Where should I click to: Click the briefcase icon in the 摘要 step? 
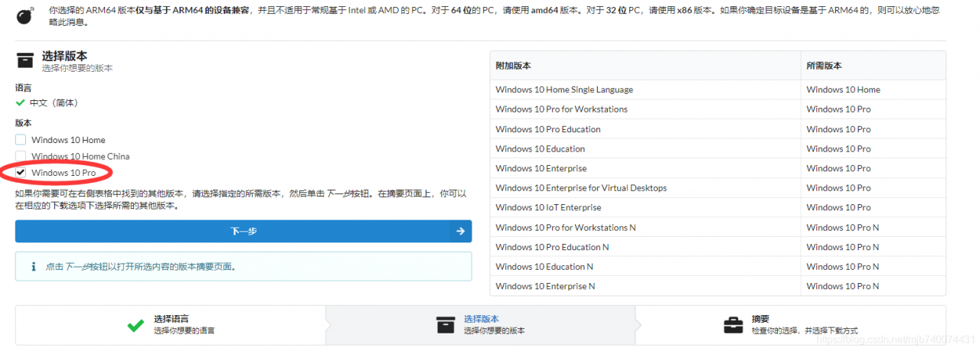click(733, 324)
